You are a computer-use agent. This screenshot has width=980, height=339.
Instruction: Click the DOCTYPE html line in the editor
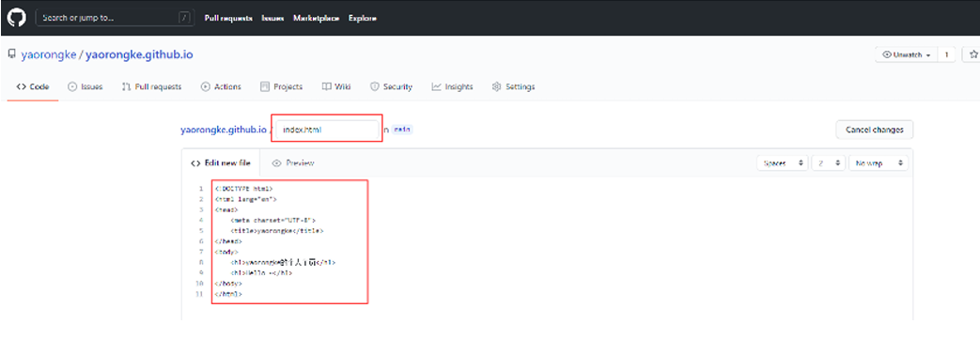pos(243,189)
